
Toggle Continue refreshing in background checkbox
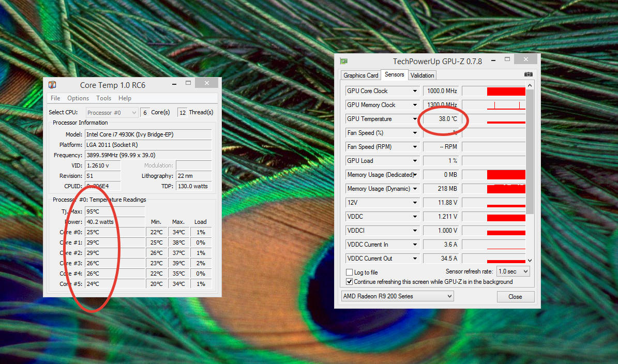[x=349, y=282]
